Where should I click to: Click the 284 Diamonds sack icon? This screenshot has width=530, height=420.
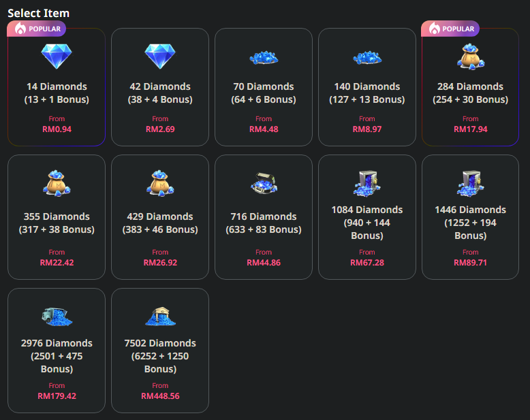click(470, 56)
